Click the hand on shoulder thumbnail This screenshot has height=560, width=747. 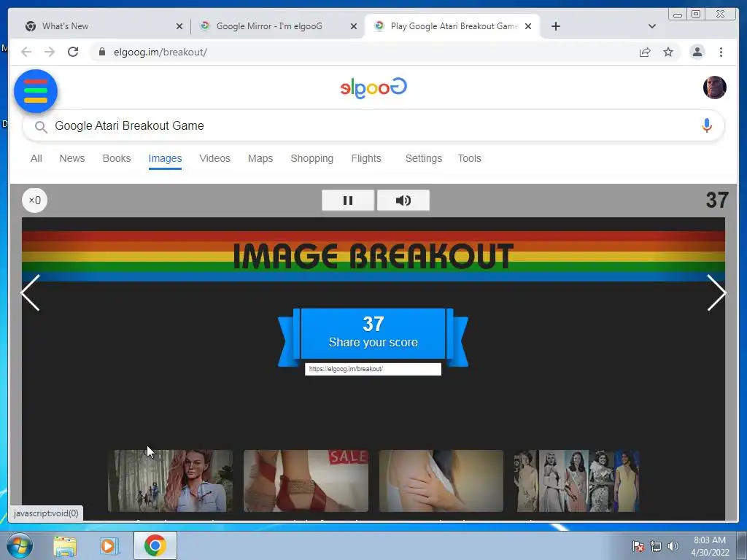coord(441,481)
